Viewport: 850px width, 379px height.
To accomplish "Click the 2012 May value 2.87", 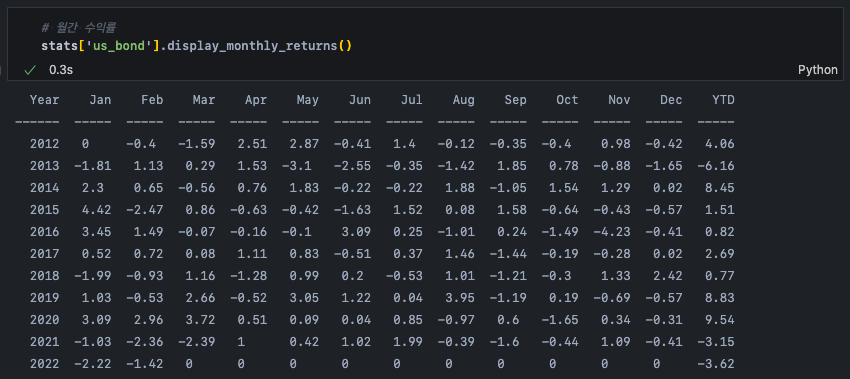I will click(304, 144).
